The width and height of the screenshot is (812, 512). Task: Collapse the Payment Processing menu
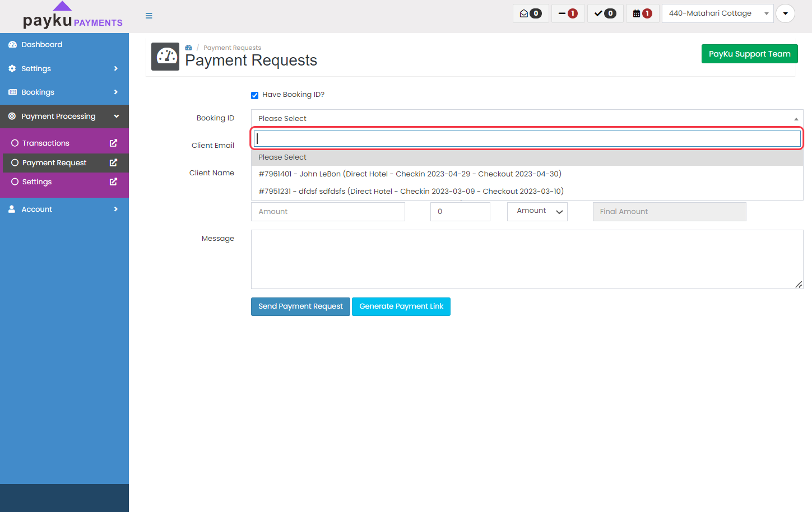click(64, 117)
